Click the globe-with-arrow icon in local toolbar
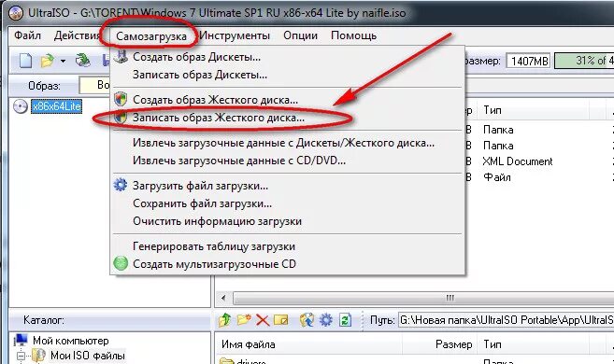This screenshot has width=614, height=364. tap(307, 320)
